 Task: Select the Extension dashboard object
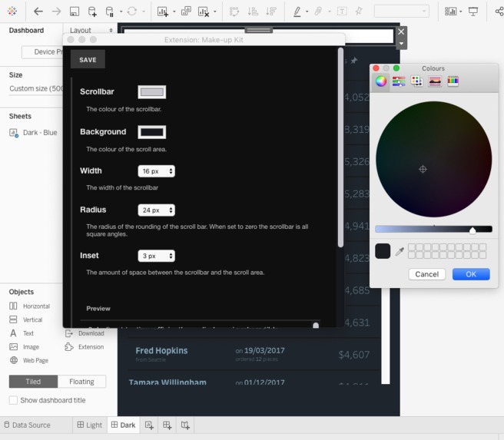(x=85, y=347)
